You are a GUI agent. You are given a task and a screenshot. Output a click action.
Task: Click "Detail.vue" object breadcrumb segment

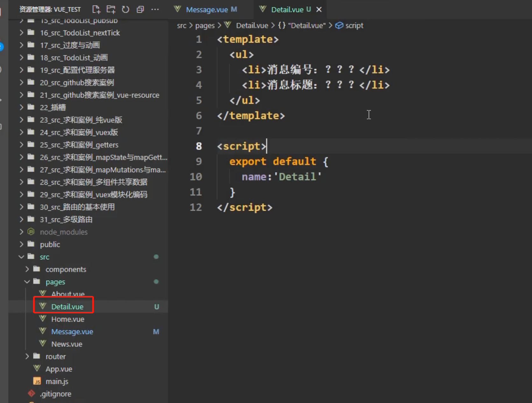[x=302, y=25]
